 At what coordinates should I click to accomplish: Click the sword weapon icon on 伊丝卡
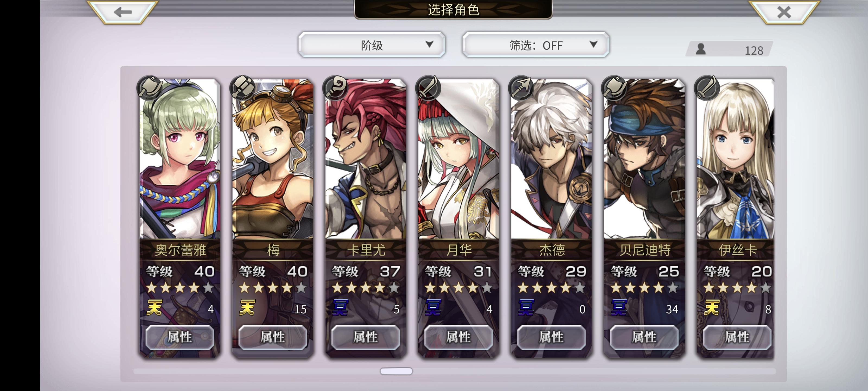pos(707,88)
